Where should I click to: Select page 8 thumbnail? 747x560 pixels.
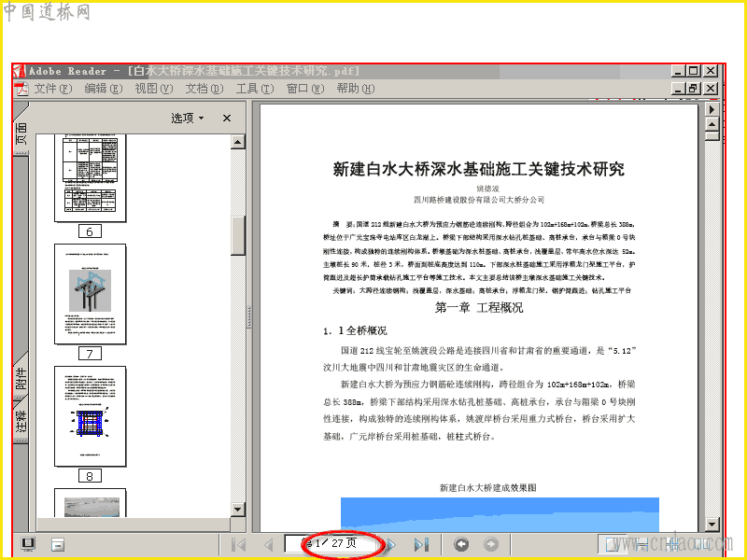90,416
